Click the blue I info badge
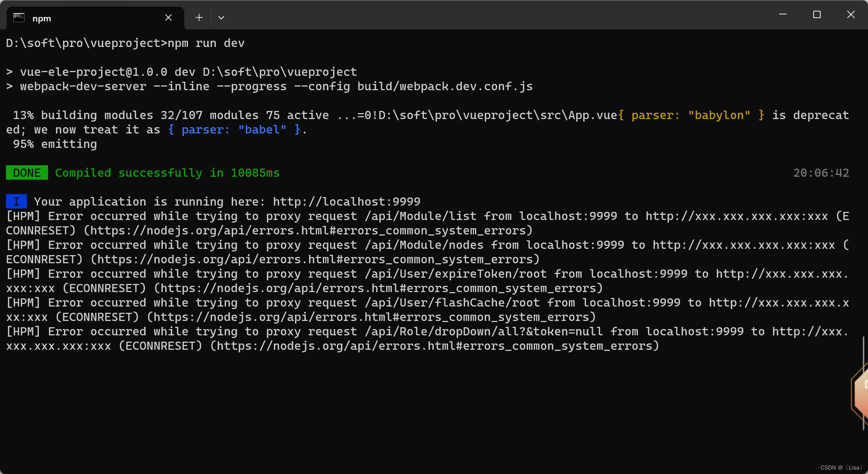868x474 pixels. click(16, 202)
